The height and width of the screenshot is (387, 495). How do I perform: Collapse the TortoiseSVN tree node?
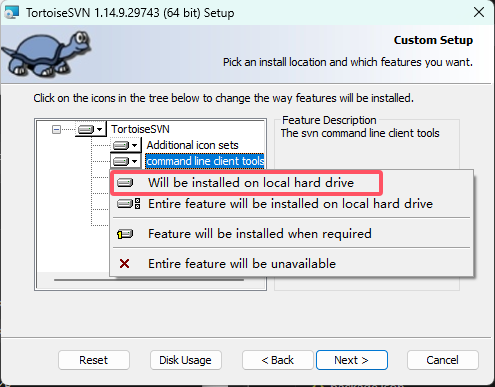pyautogui.click(x=56, y=129)
